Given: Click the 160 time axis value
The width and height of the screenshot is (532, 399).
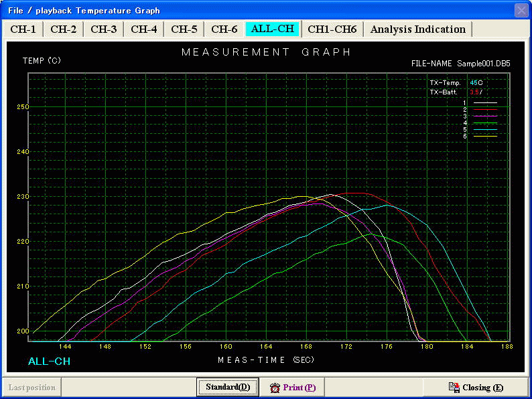Looking at the screenshot, I should tap(226, 347).
